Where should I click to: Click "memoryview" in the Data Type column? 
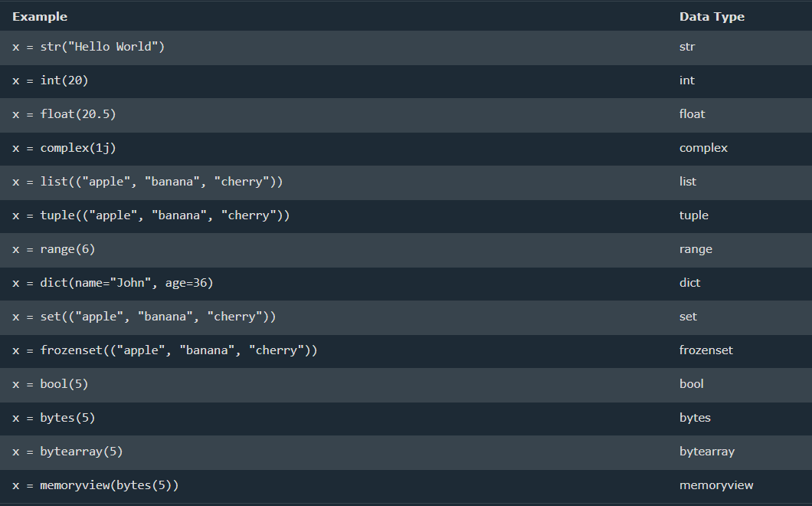coord(716,485)
